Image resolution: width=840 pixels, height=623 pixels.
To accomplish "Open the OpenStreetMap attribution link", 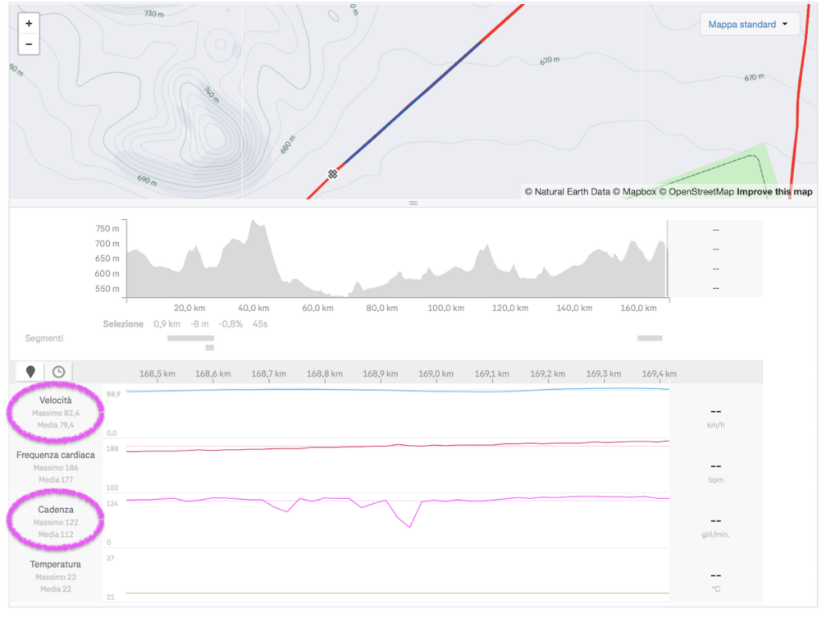I will pyautogui.click(x=696, y=192).
